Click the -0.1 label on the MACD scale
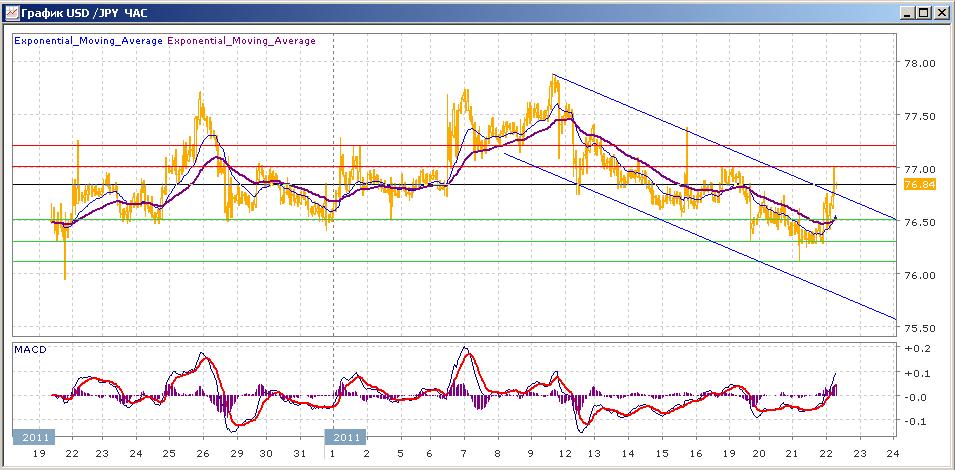The width and height of the screenshot is (955, 470). click(x=916, y=421)
